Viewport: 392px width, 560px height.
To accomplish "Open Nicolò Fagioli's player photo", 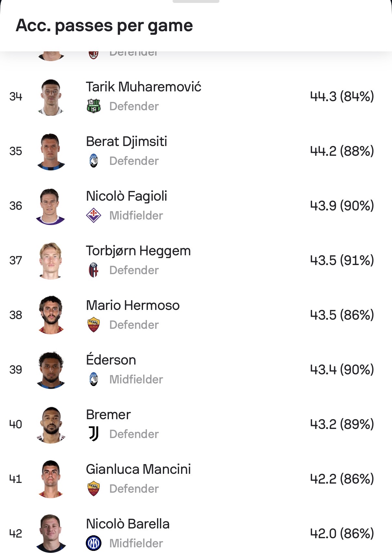I will [50, 207].
